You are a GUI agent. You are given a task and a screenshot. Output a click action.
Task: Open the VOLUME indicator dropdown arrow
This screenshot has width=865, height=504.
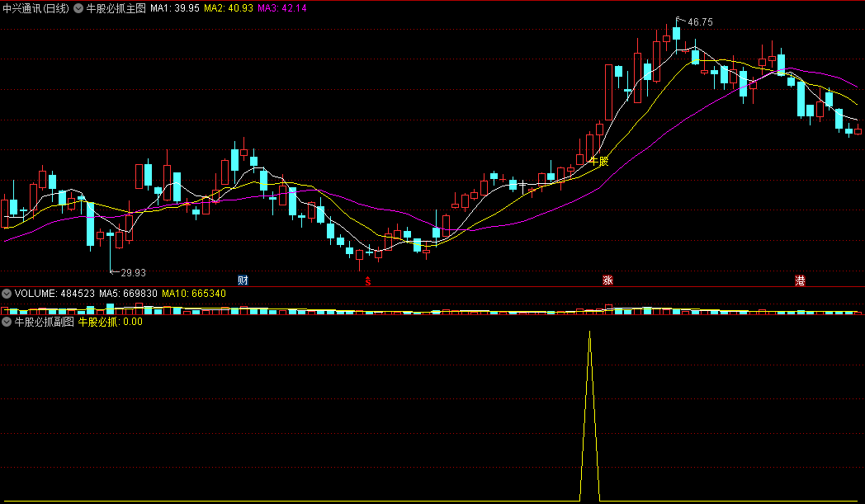7,294
